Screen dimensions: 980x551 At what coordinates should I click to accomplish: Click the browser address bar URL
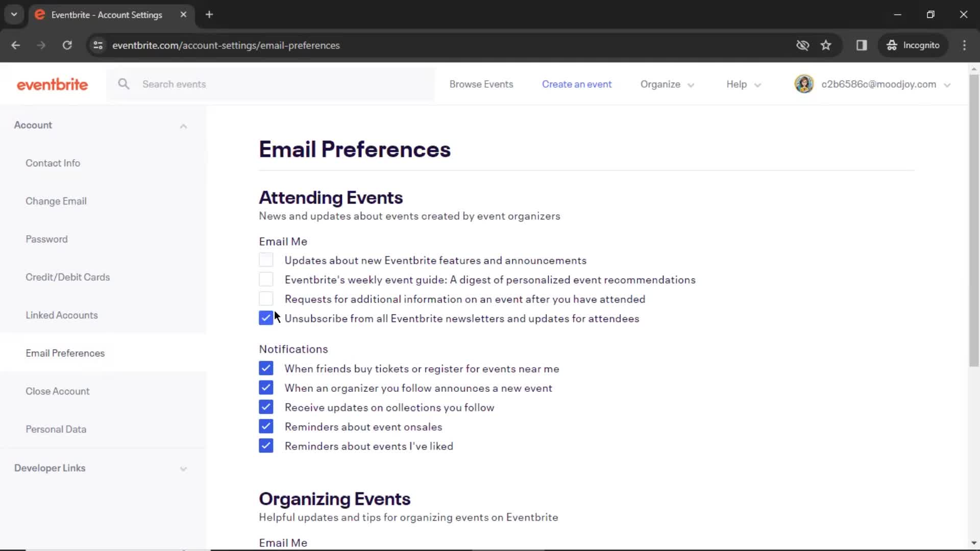point(226,45)
